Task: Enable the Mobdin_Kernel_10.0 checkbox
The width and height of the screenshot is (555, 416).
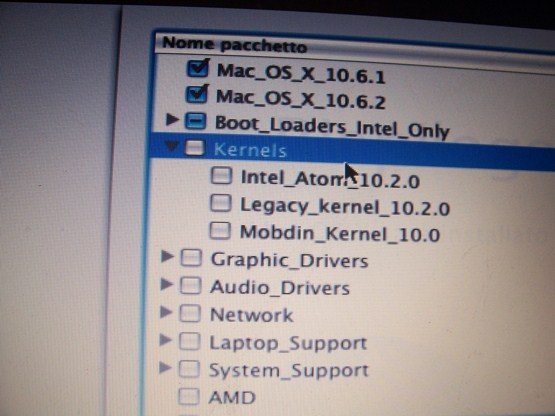Action: pyautogui.click(x=220, y=230)
